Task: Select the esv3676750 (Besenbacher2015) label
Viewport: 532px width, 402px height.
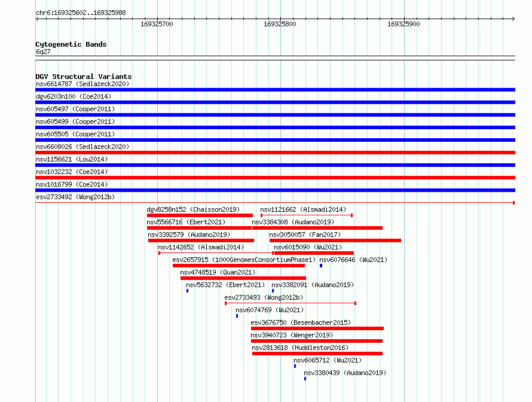Action: 301,322
